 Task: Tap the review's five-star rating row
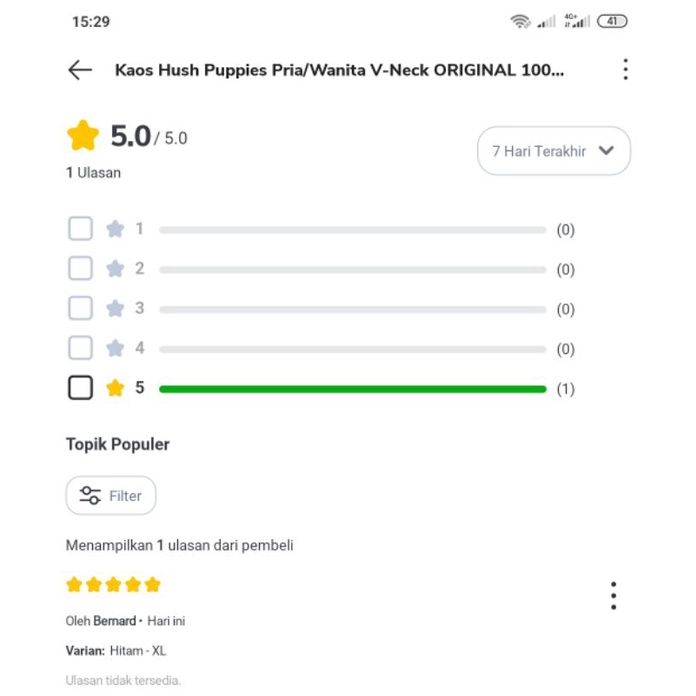point(113,585)
